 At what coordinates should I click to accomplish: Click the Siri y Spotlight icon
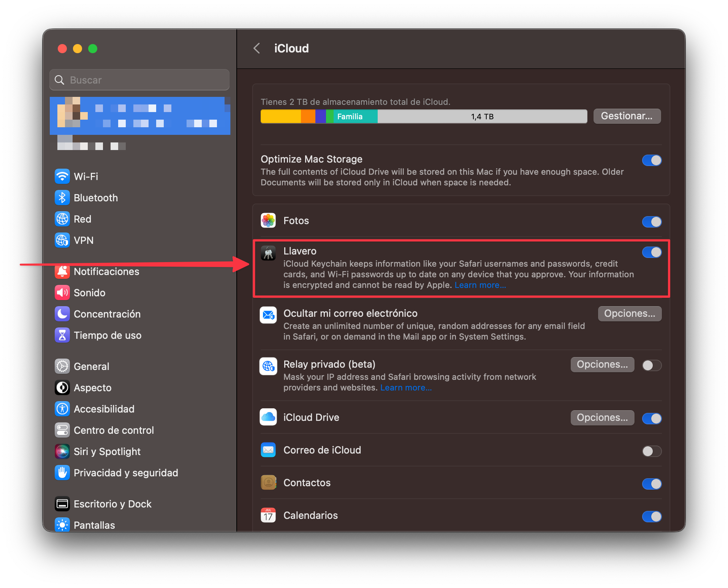click(x=62, y=451)
